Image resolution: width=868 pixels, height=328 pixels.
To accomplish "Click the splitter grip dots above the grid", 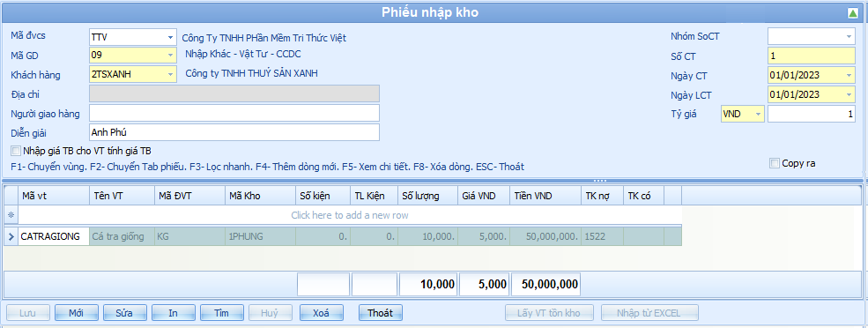I will pyautogui.click(x=600, y=181).
